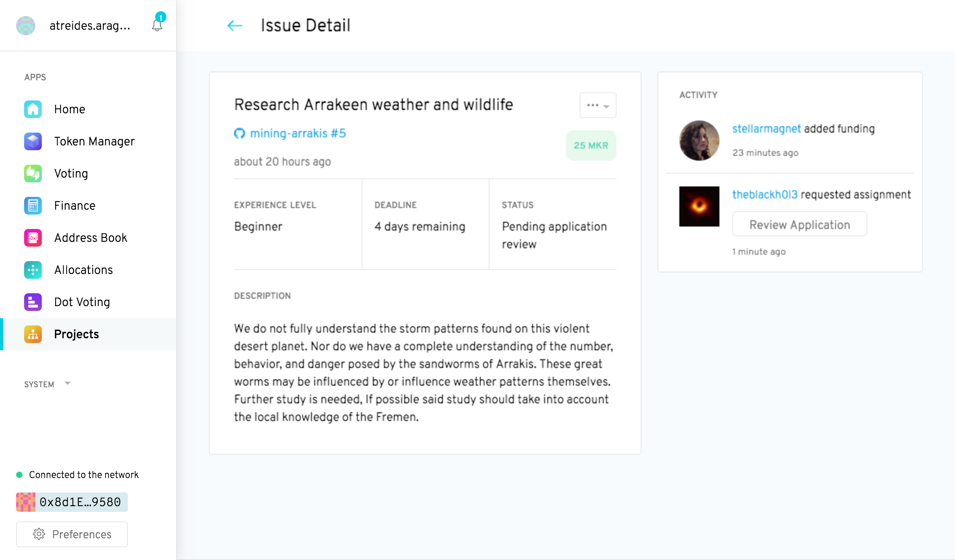Click the GitHub icon beside mining-arrakis
The width and height of the screenshot is (955, 560).
tap(240, 133)
